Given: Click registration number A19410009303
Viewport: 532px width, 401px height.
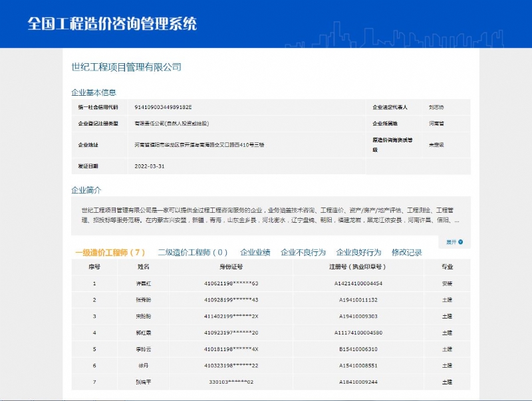Looking at the screenshot, I should tap(358, 316).
